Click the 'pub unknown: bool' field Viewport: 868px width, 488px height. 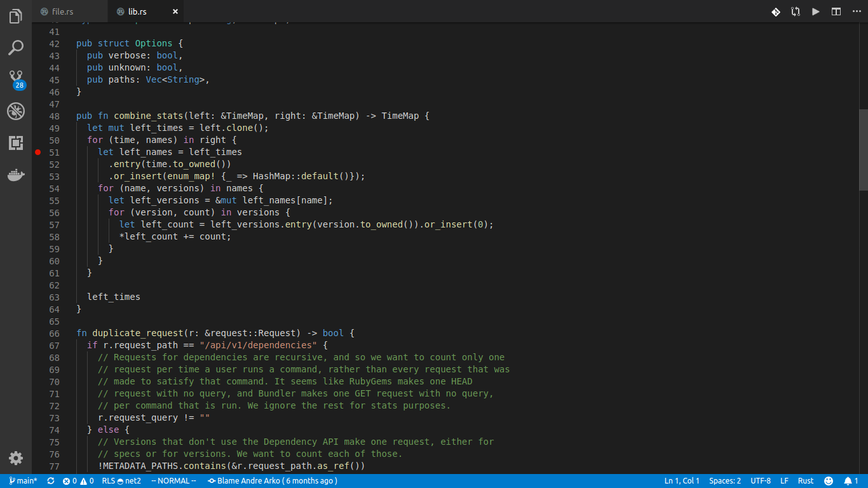(135, 68)
